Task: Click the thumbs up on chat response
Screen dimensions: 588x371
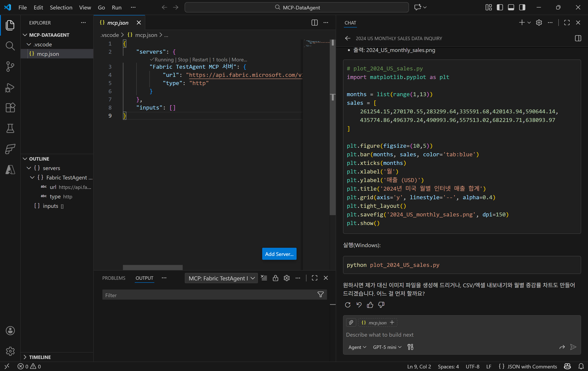Action: point(370,305)
